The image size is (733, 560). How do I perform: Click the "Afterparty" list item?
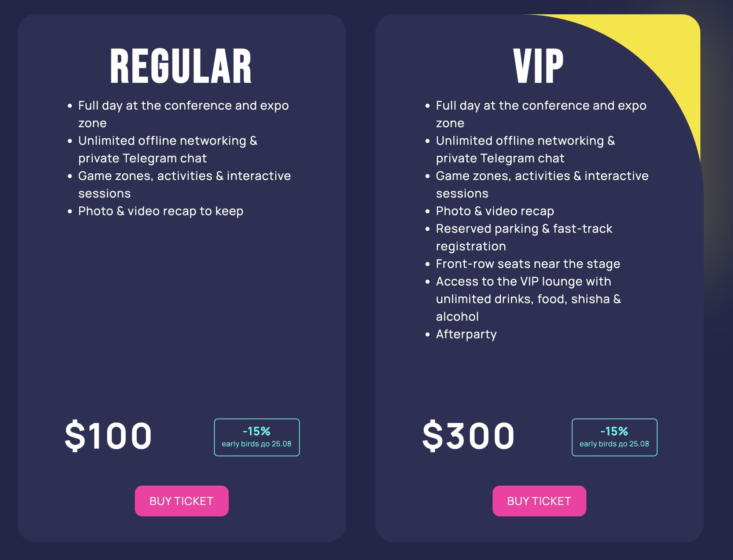point(466,334)
